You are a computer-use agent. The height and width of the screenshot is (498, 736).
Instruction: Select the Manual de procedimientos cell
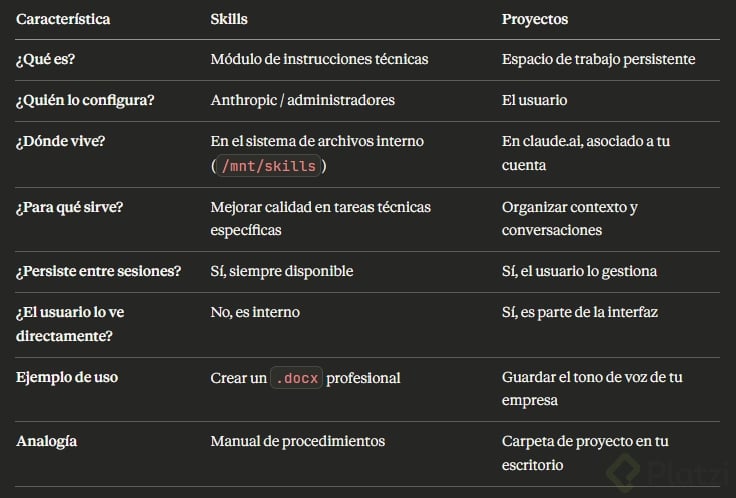[x=297, y=441]
